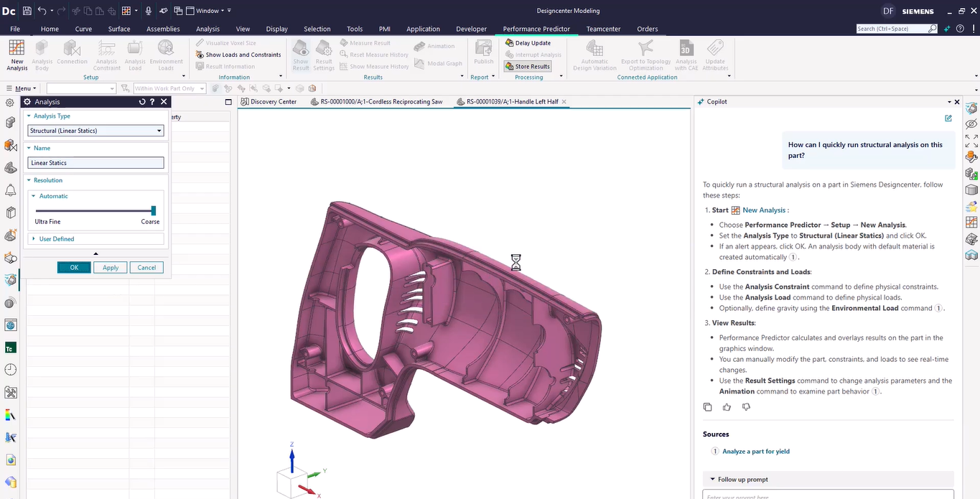Screen dimensions: 980x499
Task: Switch to Cordless Reciprocating Saw tab
Action: click(376, 102)
